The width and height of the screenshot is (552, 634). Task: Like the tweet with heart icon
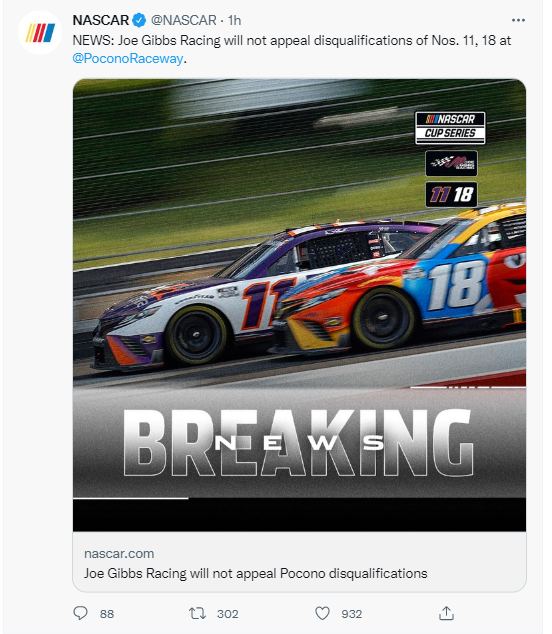(322, 613)
